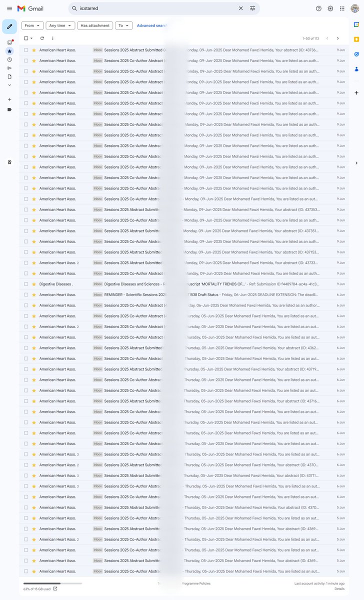Click Last account activity text
The height and width of the screenshot is (600, 364).
click(x=319, y=583)
